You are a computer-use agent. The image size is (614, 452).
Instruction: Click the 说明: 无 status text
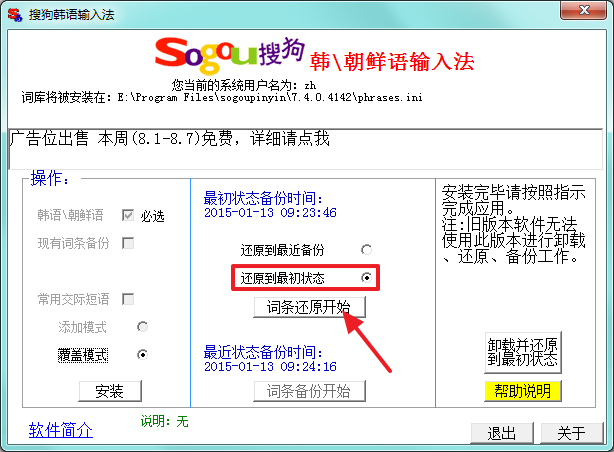tap(164, 421)
